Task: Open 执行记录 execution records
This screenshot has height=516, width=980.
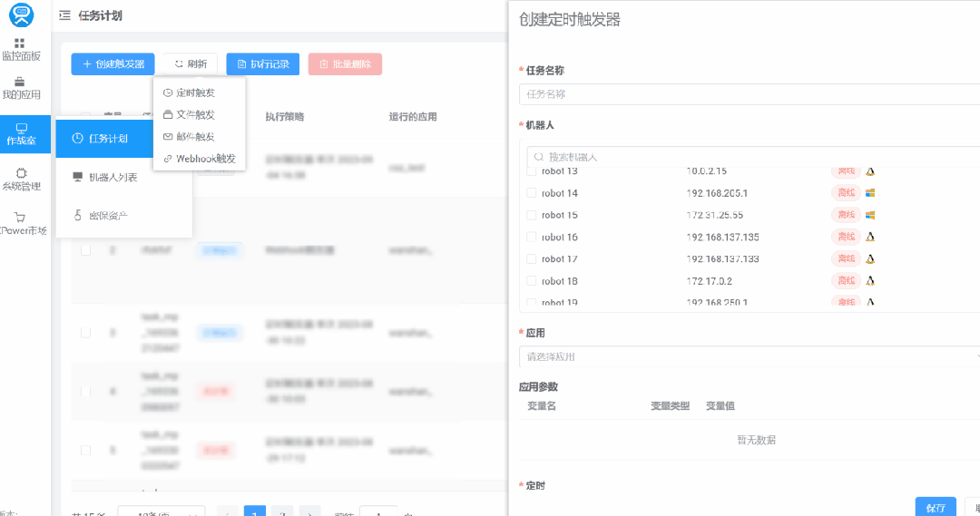Action: pyautogui.click(x=262, y=63)
